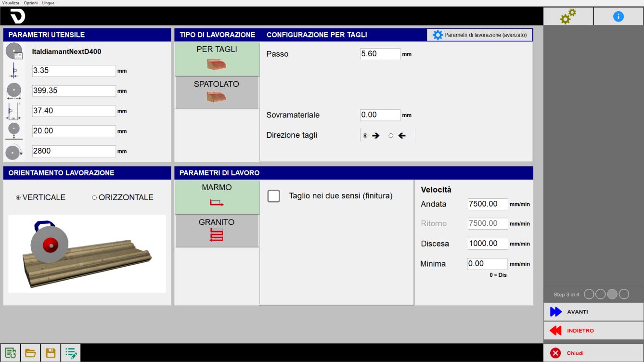Open Parametri di lavorazione (avanzato)
The height and width of the screenshot is (362, 644).
[480, 35]
